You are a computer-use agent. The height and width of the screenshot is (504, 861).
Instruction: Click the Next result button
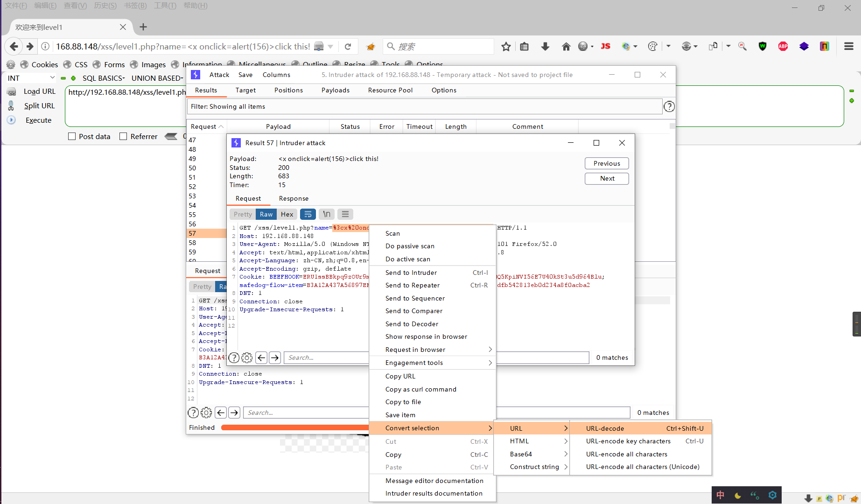[x=607, y=178]
